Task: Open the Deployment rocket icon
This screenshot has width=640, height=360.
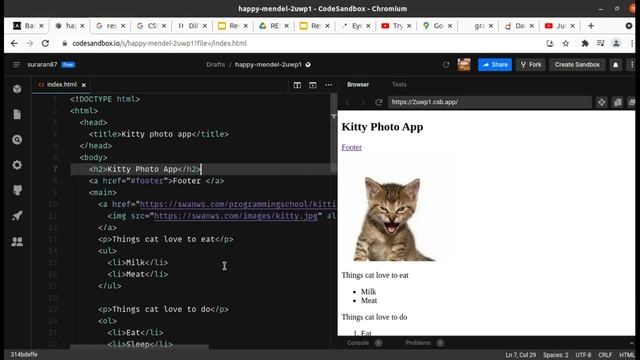Action: [17, 216]
